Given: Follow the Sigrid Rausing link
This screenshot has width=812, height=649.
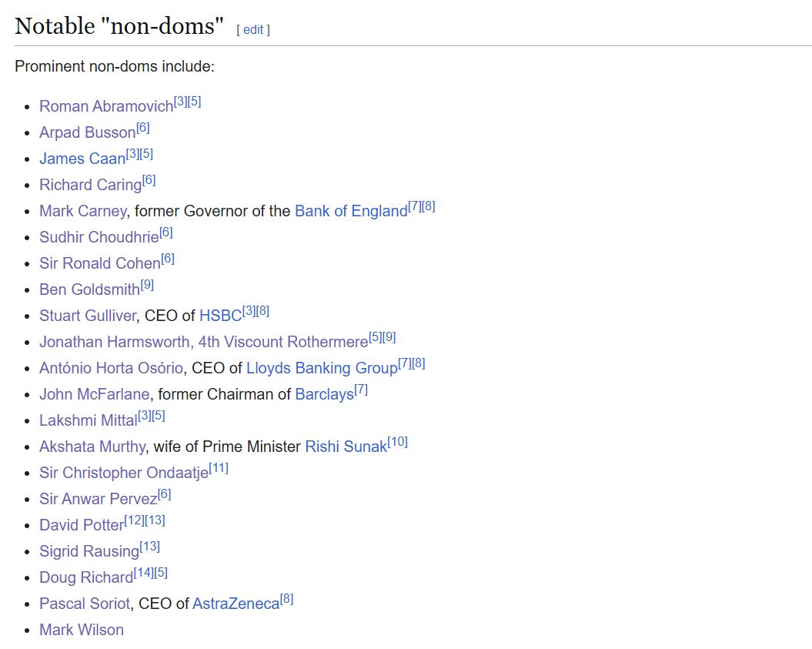Looking at the screenshot, I should pyautogui.click(x=89, y=551).
